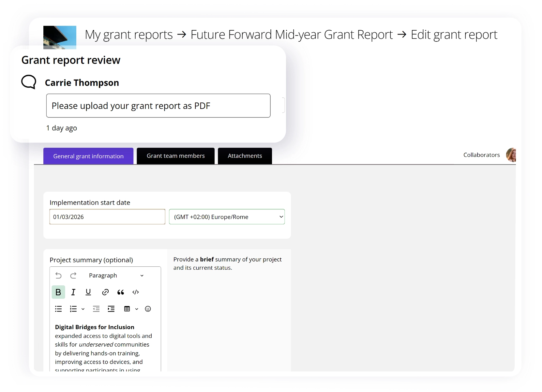Switch to General grant information tab

pyautogui.click(x=88, y=156)
